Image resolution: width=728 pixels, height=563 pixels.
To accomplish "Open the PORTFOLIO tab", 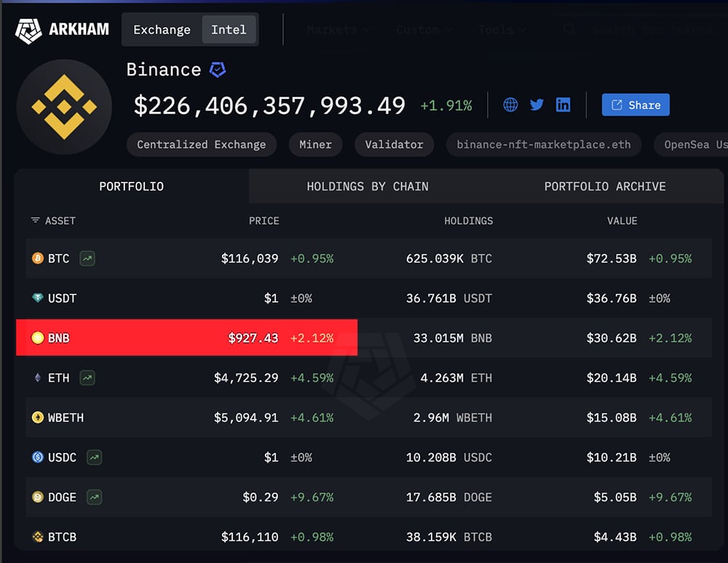I will [x=131, y=186].
